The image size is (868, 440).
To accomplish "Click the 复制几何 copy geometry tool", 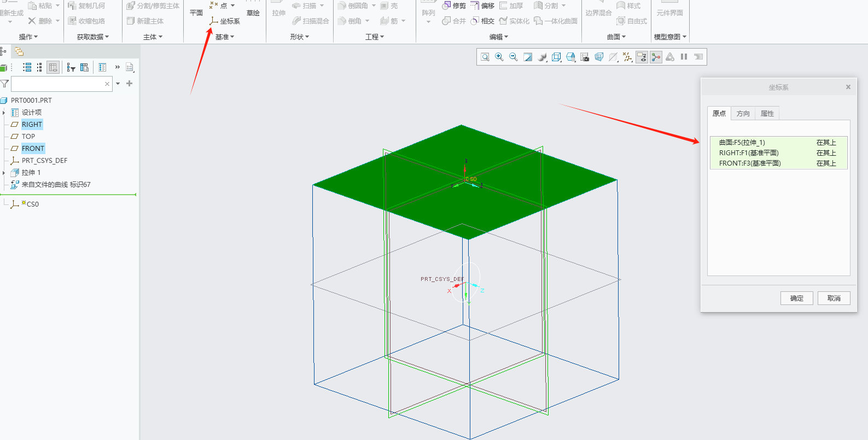I will click(86, 5).
